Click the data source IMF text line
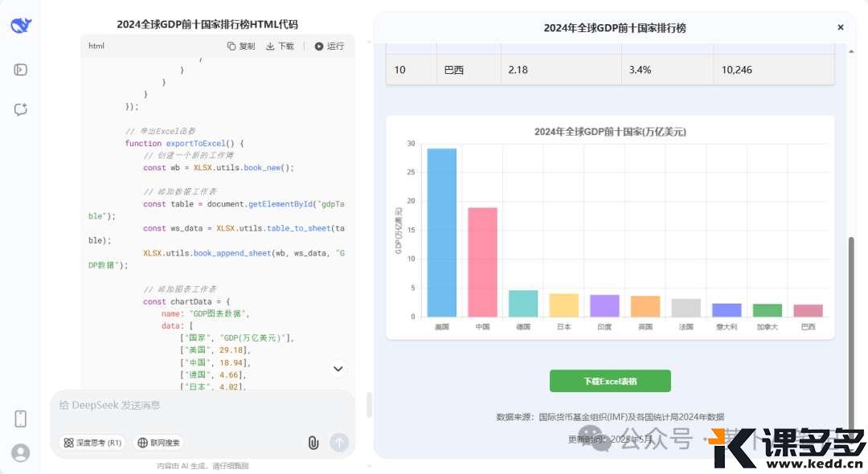 tap(610, 417)
